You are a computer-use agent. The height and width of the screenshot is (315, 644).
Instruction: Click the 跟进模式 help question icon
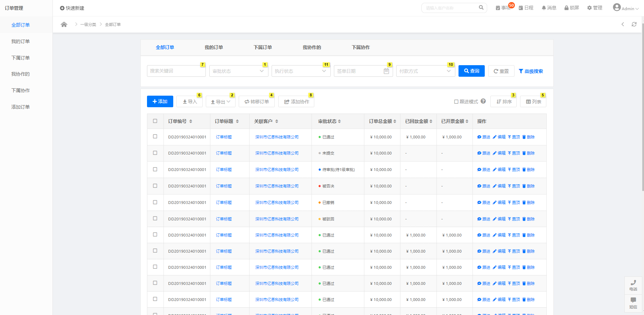click(483, 101)
